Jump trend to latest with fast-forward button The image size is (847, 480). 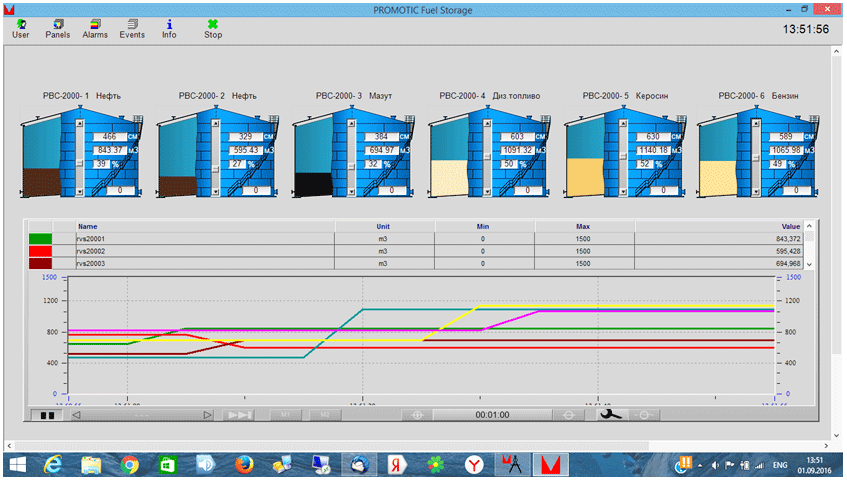(x=240, y=414)
